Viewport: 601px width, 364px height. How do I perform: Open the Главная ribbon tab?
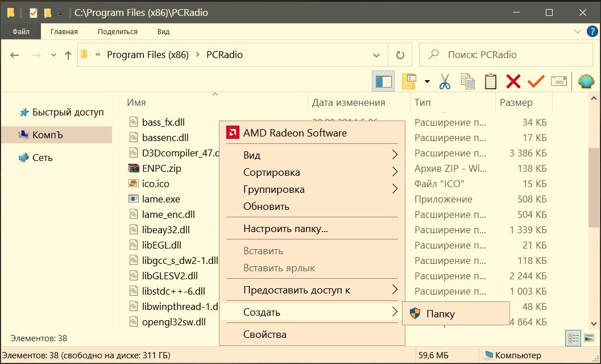point(64,31)
